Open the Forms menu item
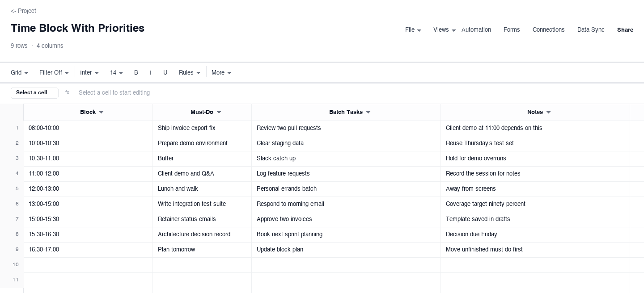Screen dimensions: 644x293 tap(511, 30)
